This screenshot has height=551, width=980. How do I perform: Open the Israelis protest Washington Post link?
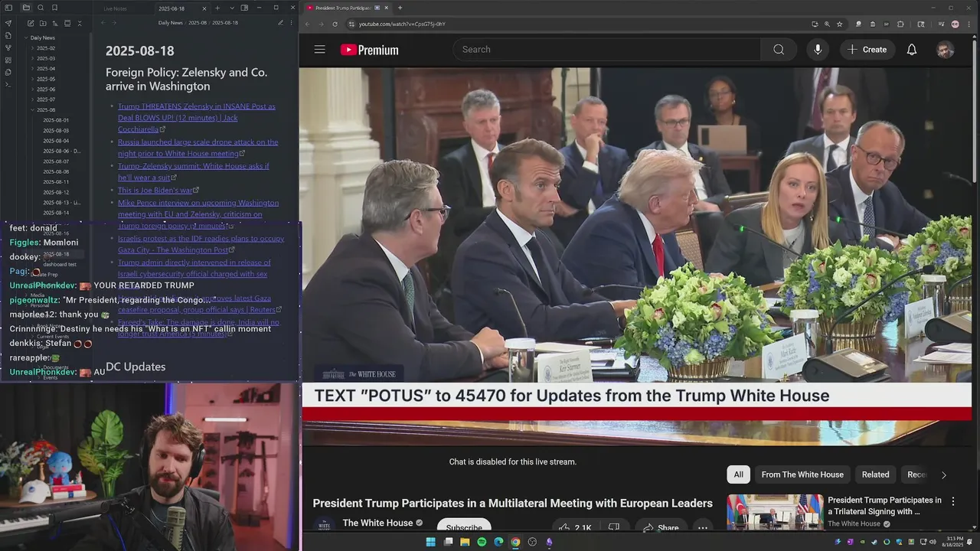click(x=201, y=244)
